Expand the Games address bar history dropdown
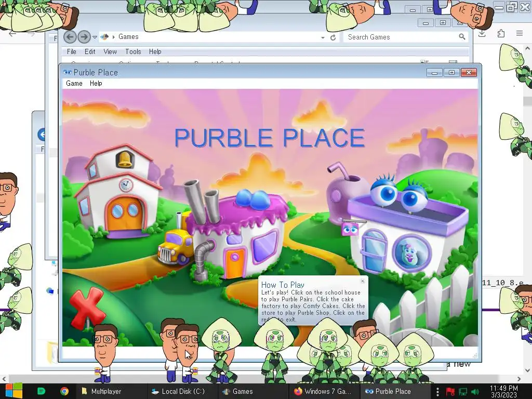Image resolution: width=532 pixels, height=399 pixels. (323, 37)
